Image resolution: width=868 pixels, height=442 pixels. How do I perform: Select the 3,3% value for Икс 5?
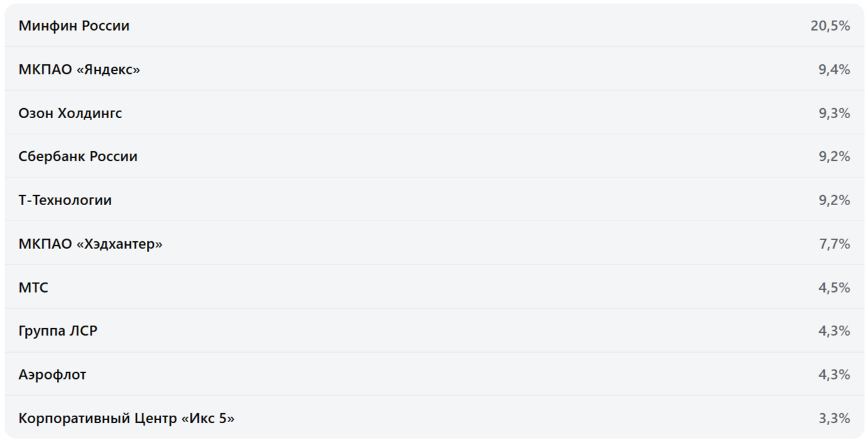coord(834,418)
